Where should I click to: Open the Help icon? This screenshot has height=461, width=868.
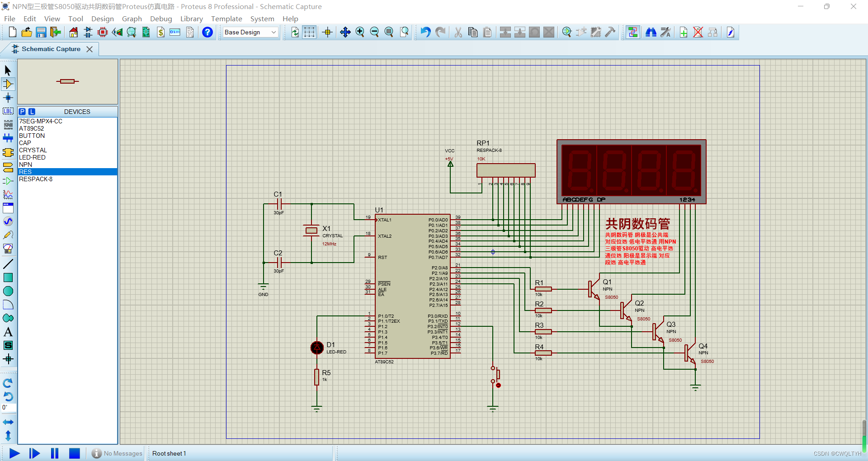coord(208,32)
